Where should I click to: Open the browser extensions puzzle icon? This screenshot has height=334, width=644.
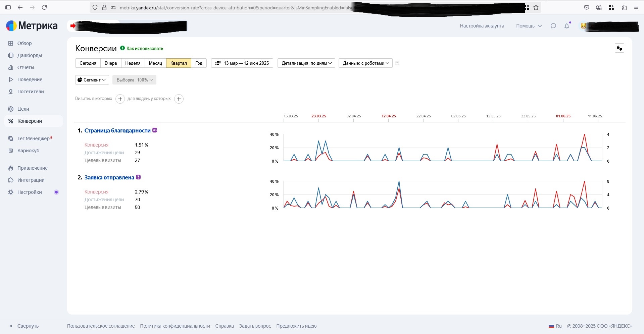click(x=624, y=7)
